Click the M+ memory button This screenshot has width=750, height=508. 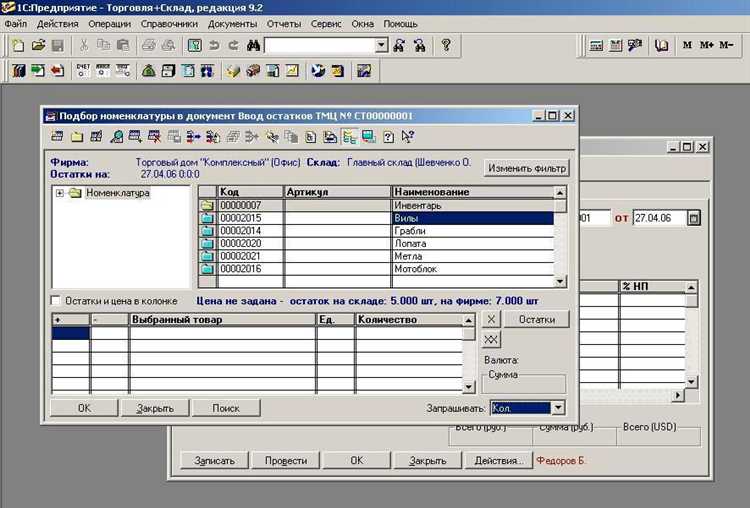tap(707, 45)
